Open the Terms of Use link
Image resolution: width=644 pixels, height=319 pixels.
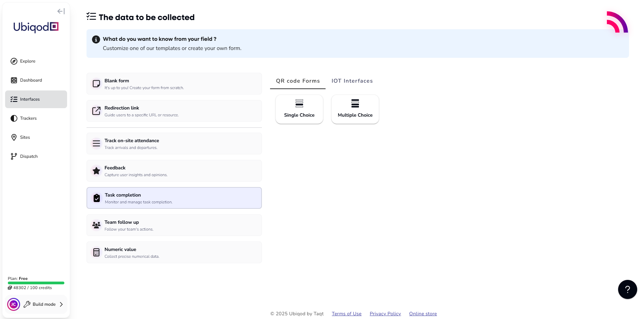pos(346,314)
